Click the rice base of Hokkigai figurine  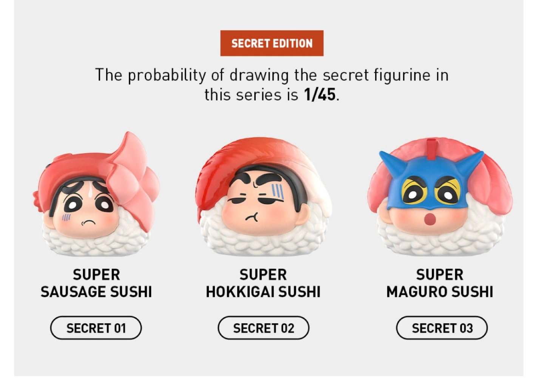pos(263,236)
